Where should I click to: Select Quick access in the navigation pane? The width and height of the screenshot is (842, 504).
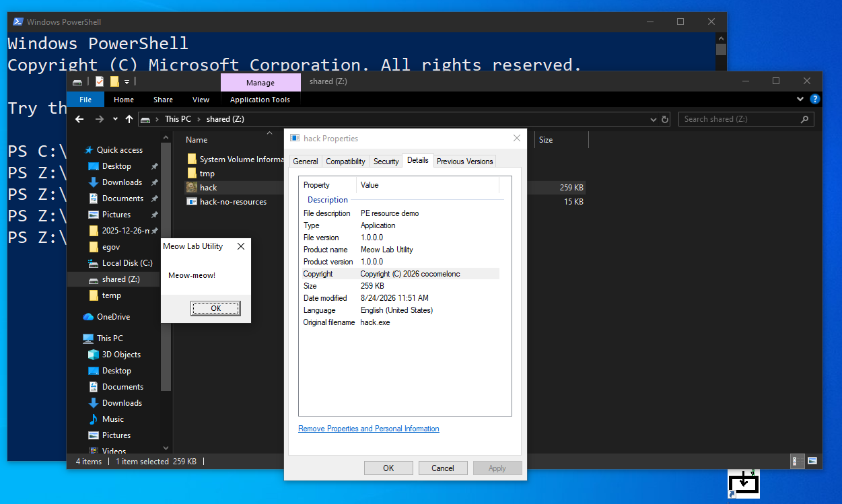point(120,150)
